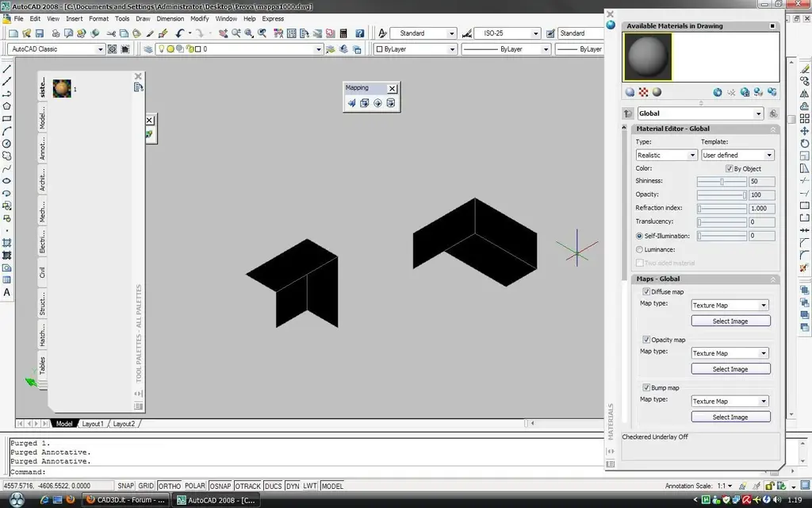Open the Express menu

click(273, 19)
